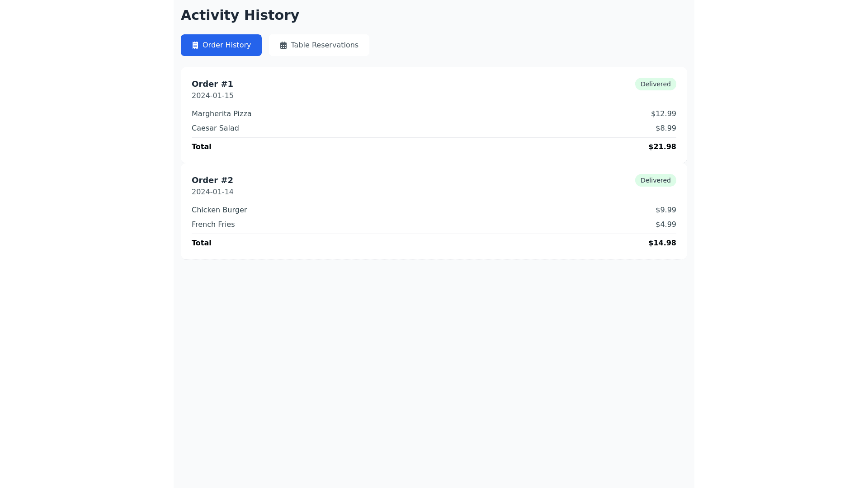Screen dimensions: 868x488
Task: Click the $14.98 total amount
Action: [662, 243]
